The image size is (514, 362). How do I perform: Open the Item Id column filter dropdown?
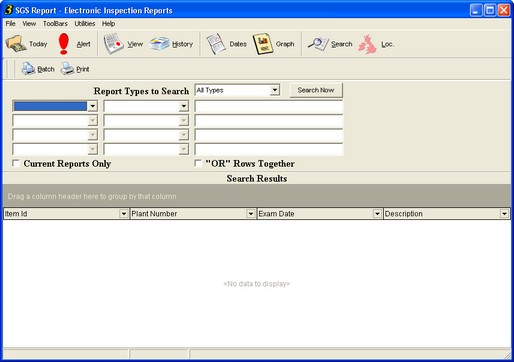[x=124, y=214]
